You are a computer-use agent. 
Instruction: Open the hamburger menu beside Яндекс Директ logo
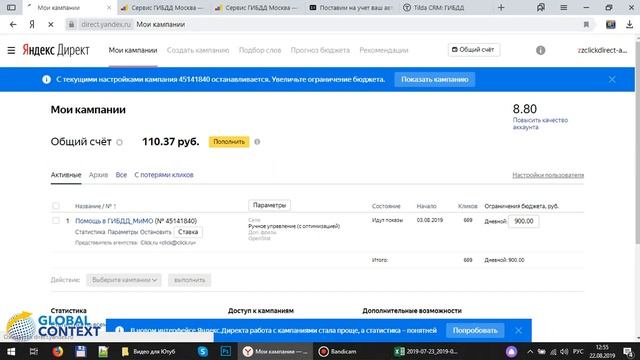11,50
